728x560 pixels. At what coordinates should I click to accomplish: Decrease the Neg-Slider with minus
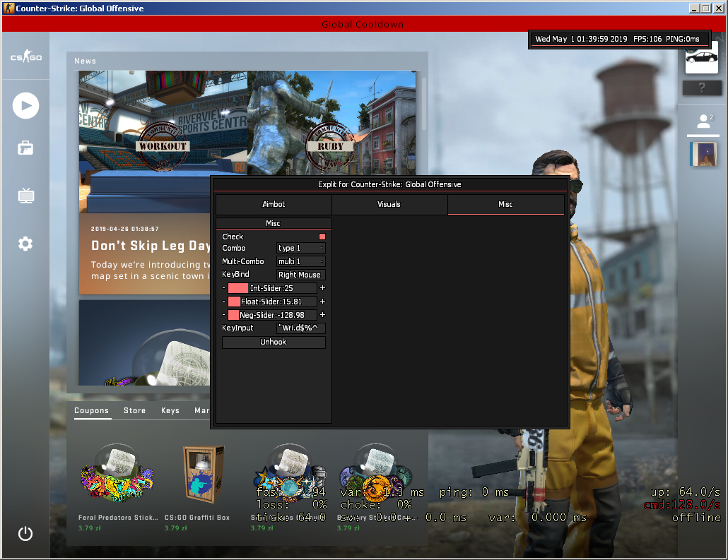(x=223, y=315)
